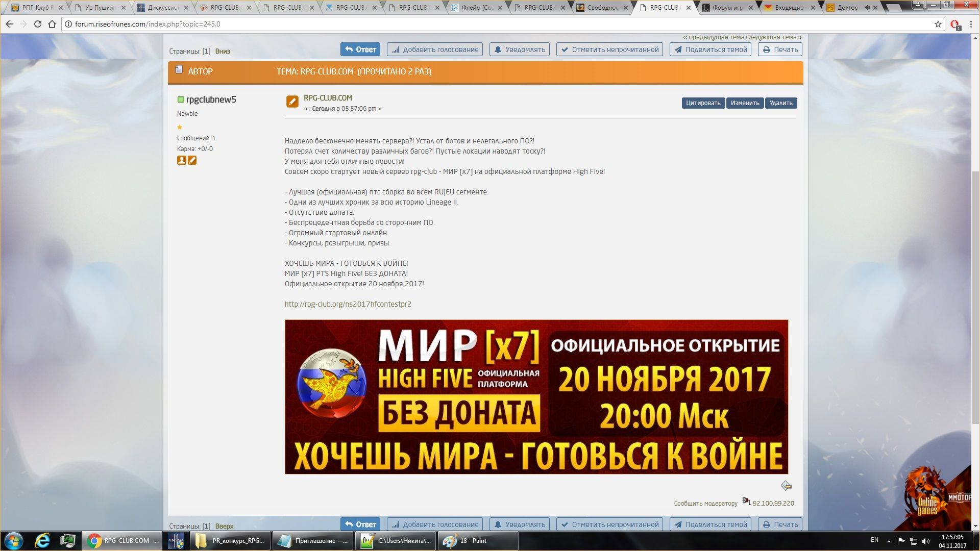Open the 18 - Paint taskbar window
This screenshot has height=551, width=980.
[x=477, y=541]
